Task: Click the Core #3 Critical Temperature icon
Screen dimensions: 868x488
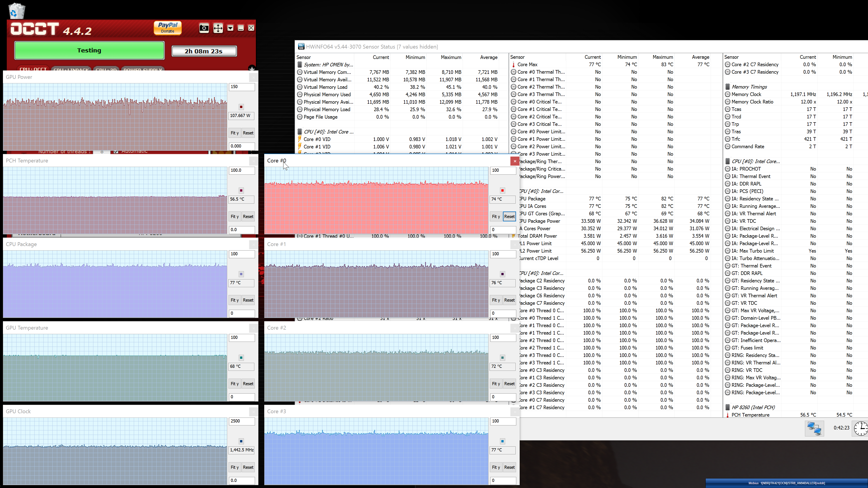Action: [513, 124]
